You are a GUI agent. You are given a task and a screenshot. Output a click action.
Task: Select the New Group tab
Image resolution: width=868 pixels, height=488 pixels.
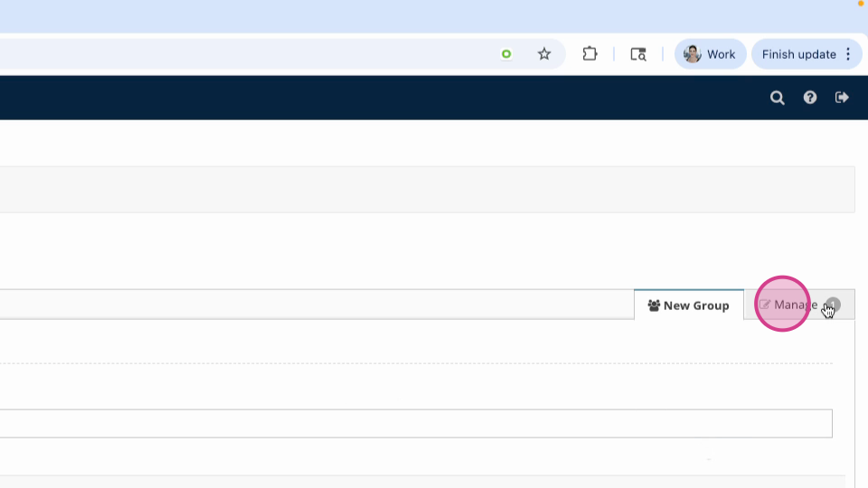click(689, 305)
